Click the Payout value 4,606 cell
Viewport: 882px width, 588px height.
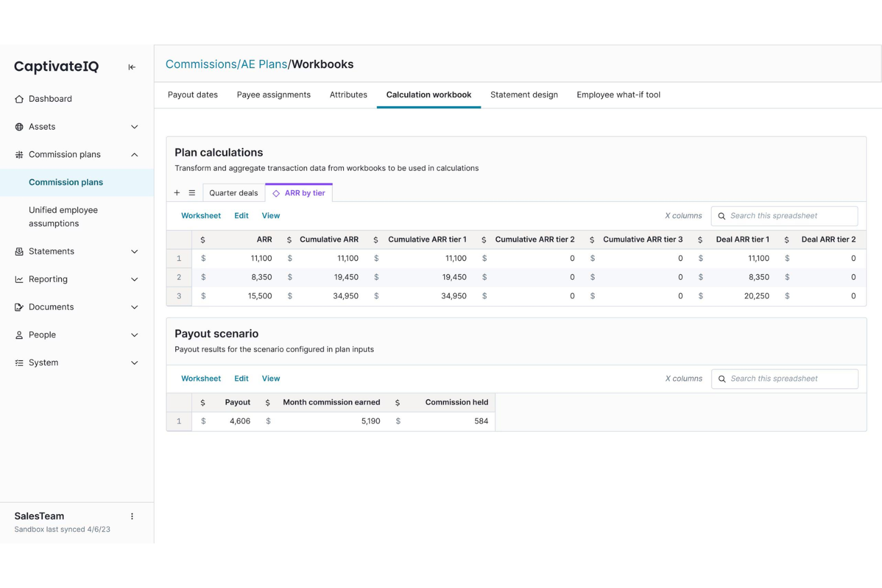point(240,421)
